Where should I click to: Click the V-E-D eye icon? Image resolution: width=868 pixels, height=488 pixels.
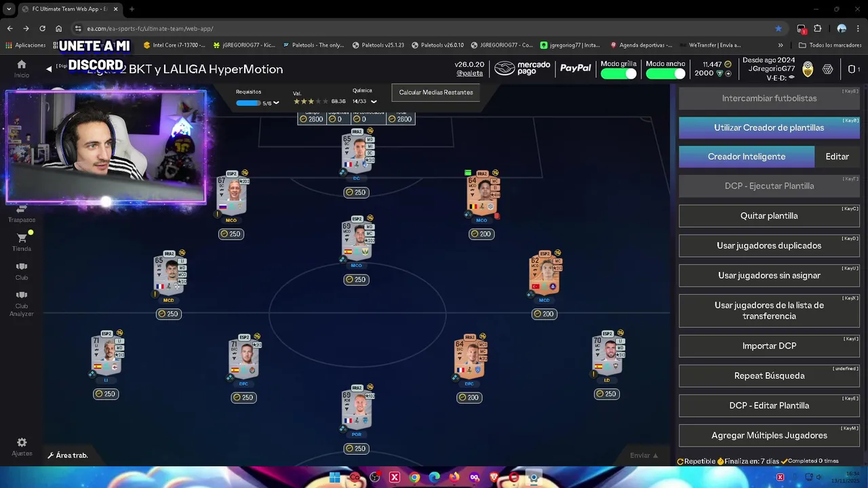791,78
